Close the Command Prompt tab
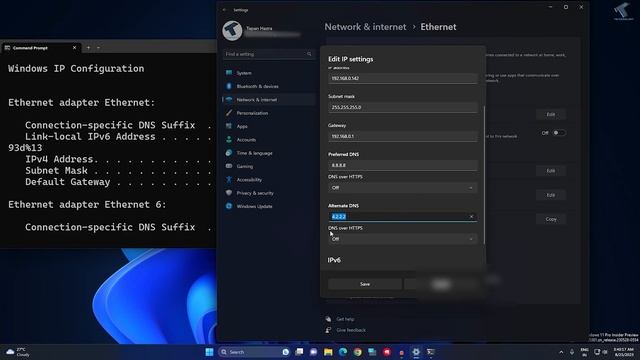This screenshot has height=360, width=640. tap(74, 48)
